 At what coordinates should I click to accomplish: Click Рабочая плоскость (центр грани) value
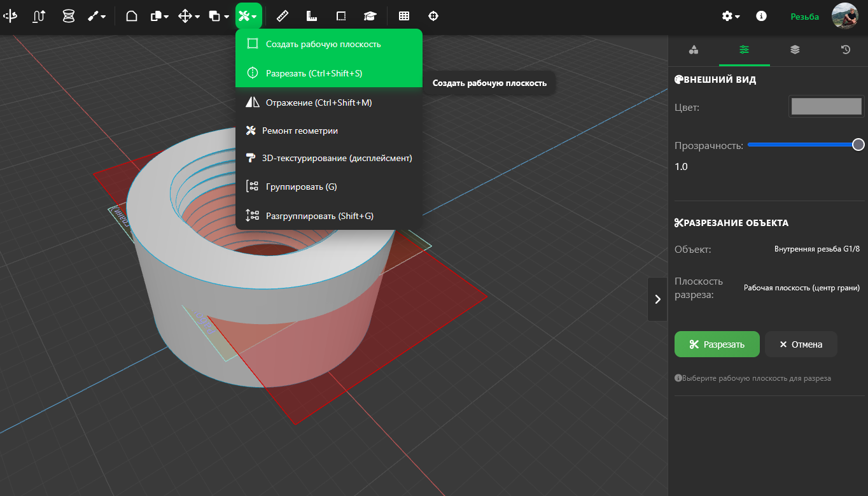[802, 288]
